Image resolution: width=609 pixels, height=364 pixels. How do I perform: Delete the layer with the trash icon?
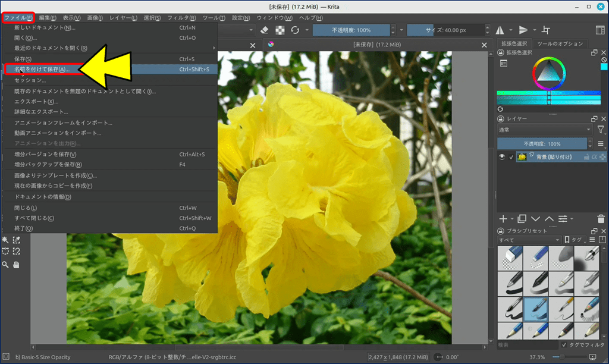click(601, 219)
